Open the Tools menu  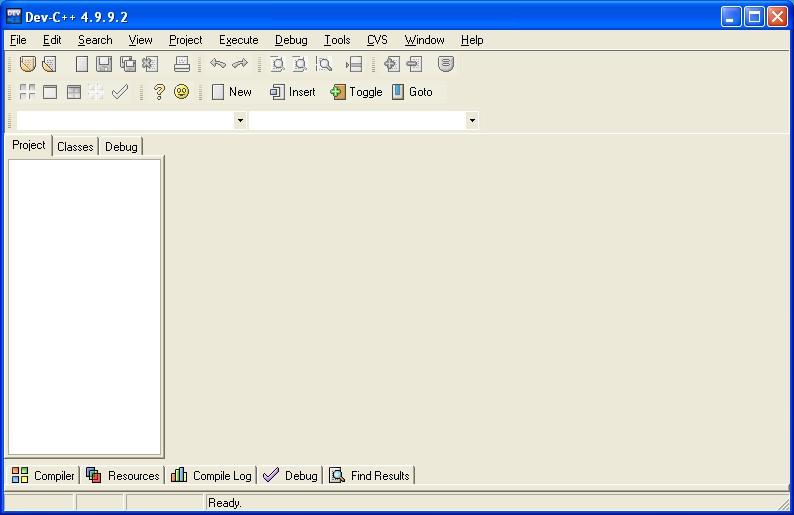point(337,40)
